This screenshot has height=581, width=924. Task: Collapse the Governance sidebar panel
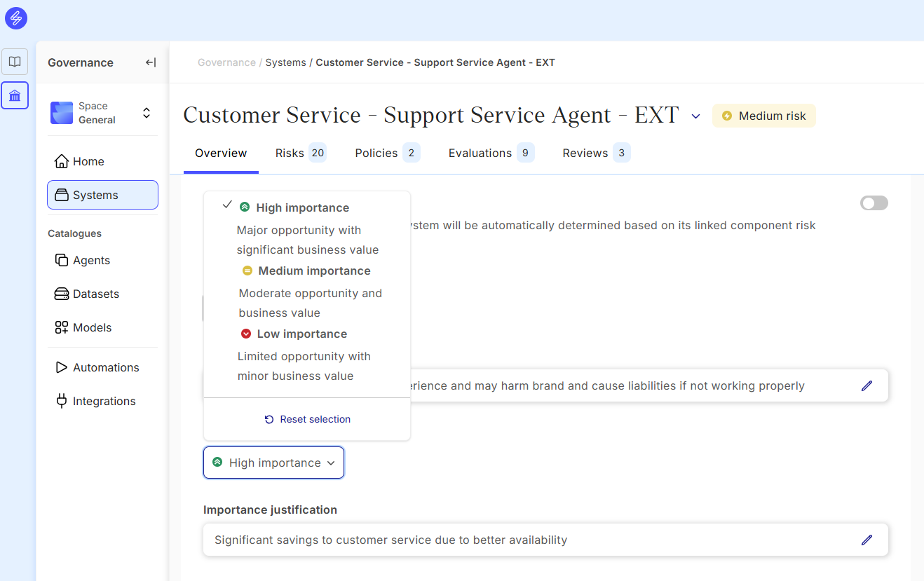click(151, 62)
